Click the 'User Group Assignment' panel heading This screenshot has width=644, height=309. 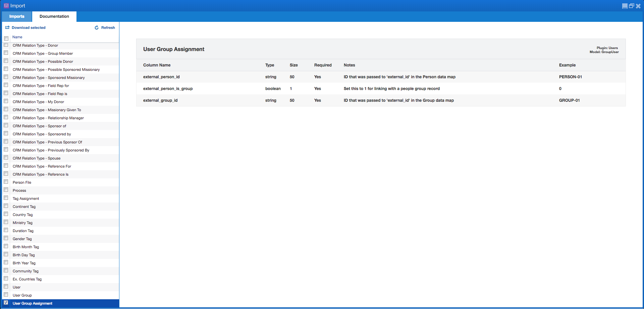point(174,49)
